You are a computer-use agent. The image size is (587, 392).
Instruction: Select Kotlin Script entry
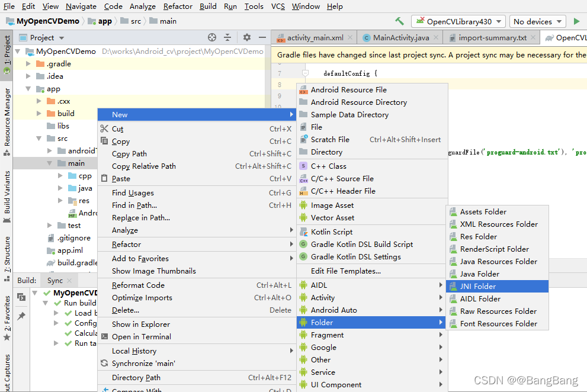(372, 232)
